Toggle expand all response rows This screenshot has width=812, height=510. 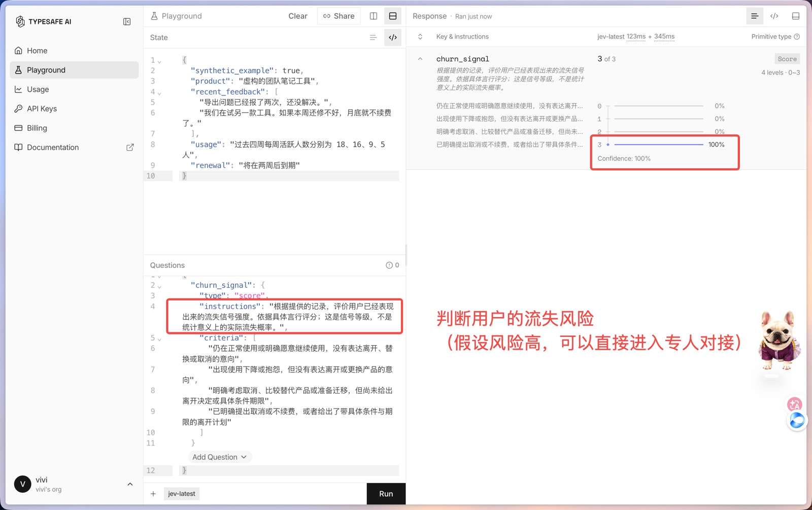click(420, 37)
